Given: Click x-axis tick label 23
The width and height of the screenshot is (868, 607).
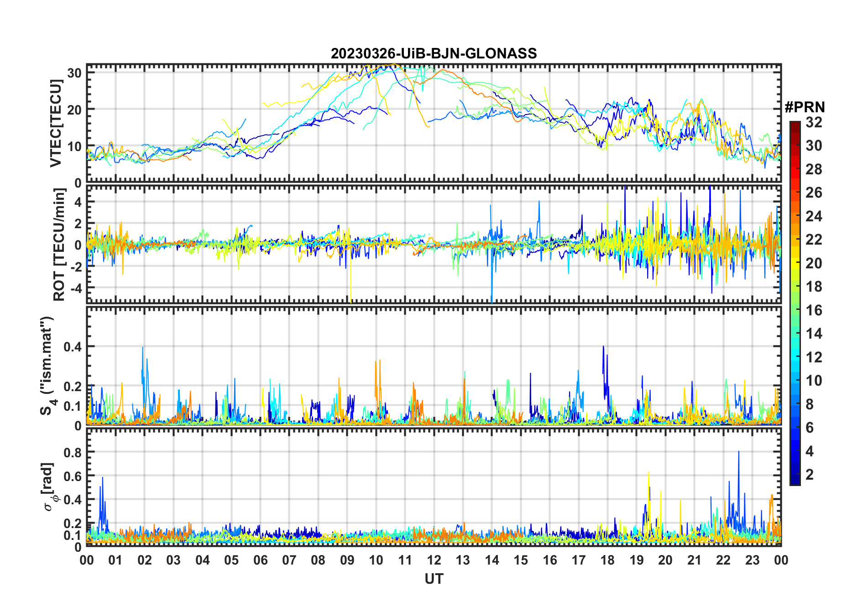Looking at the screenshot, I should click(x=752, y=560).
